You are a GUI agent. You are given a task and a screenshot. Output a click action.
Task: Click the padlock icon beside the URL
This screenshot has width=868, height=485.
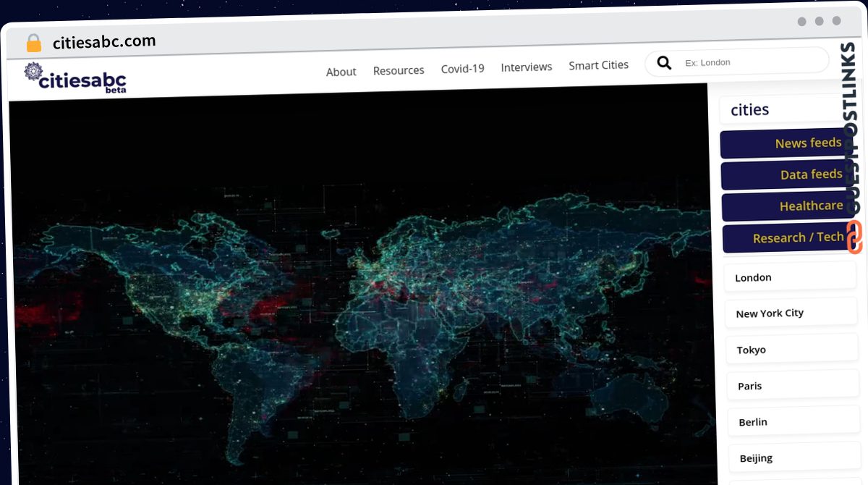33,43
